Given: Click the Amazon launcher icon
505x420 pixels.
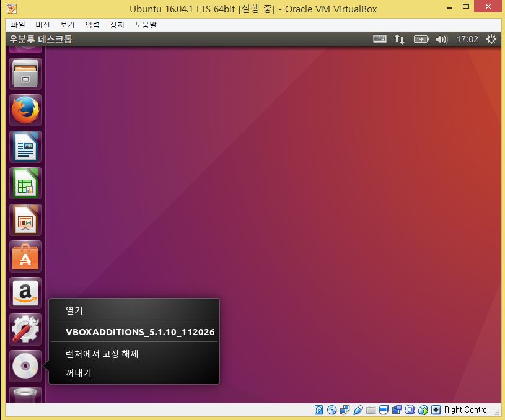Looking at the screenshot, I should click(x=25, y=292).
